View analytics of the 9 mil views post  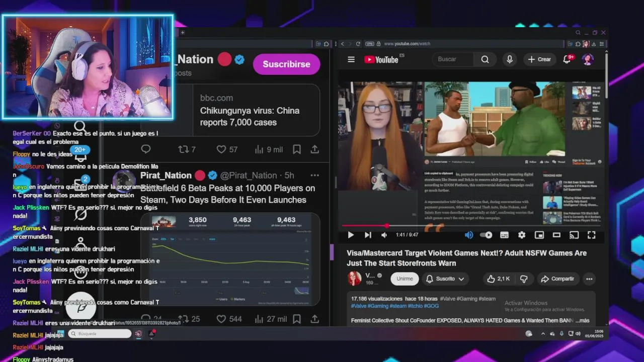[x=268, y=149]
